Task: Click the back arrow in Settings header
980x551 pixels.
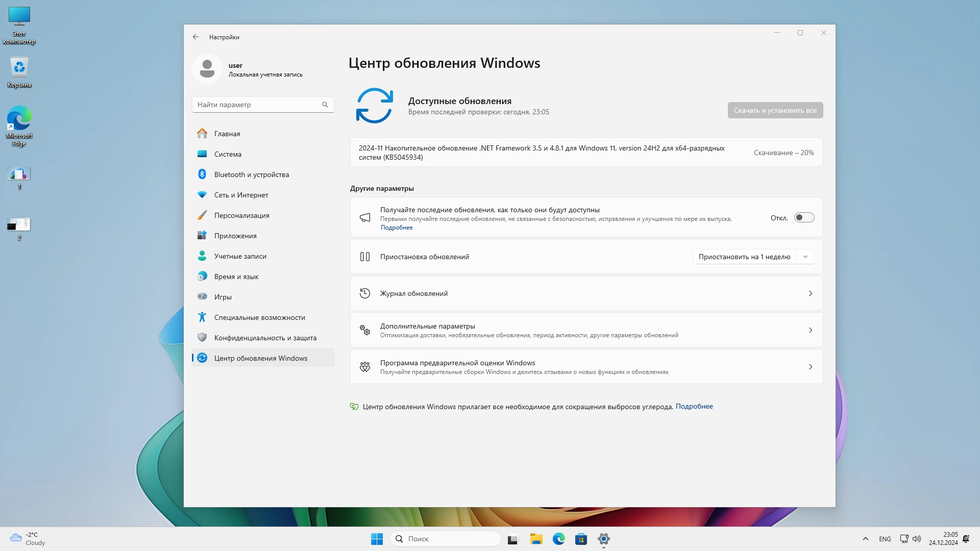Action: click(196, 37)
